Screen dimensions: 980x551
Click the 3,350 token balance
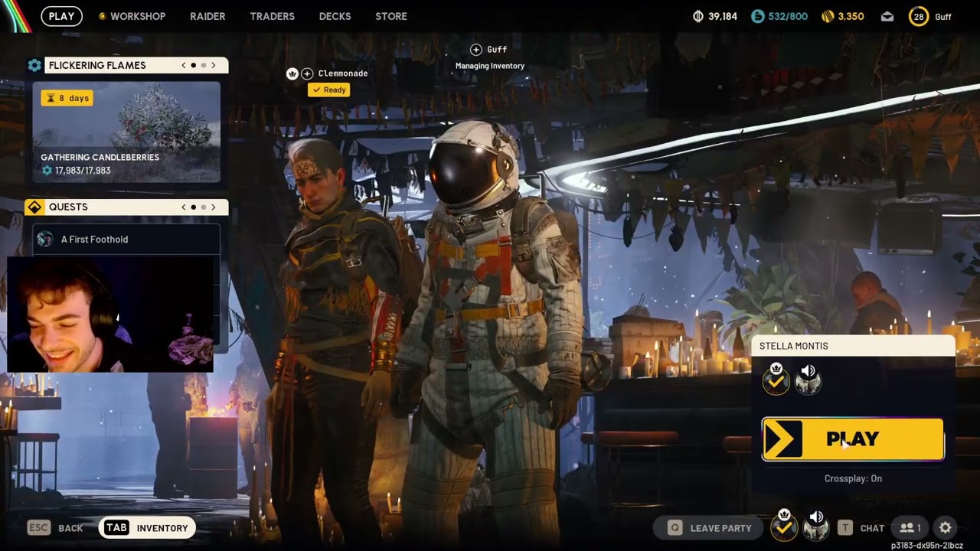click(851, 16)
